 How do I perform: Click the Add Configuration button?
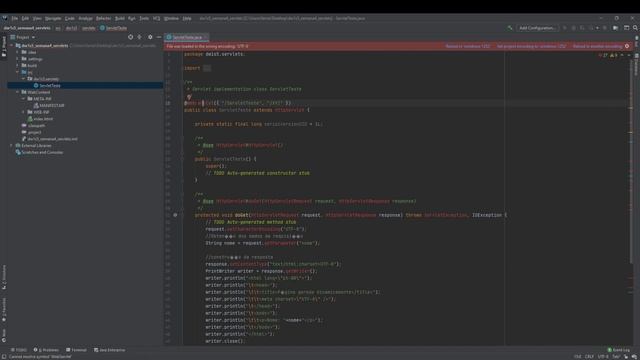pyautogui.click(x=537, y=28)
